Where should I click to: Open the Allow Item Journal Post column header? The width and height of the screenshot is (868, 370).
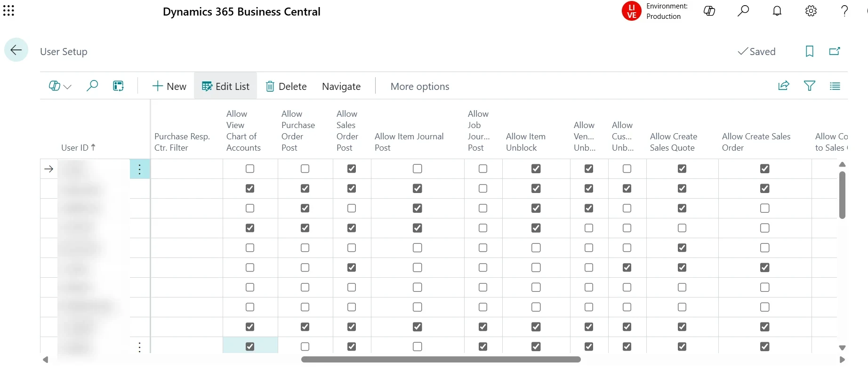point(409,142)
